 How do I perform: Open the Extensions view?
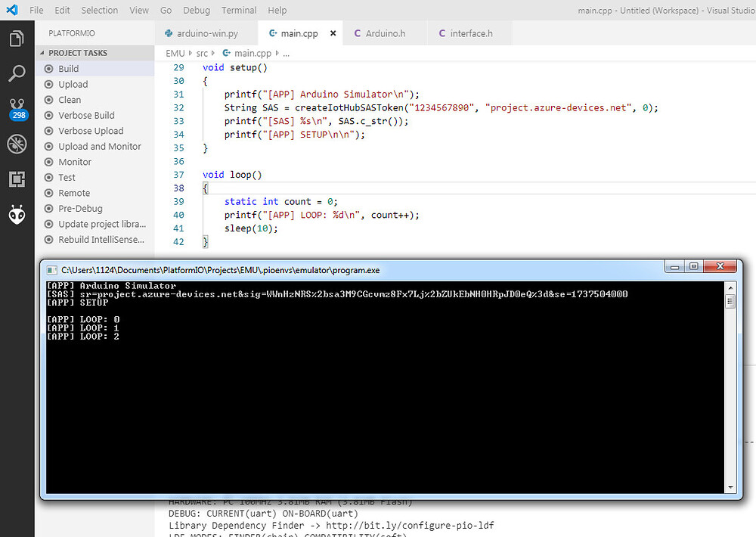pos(17,179)
